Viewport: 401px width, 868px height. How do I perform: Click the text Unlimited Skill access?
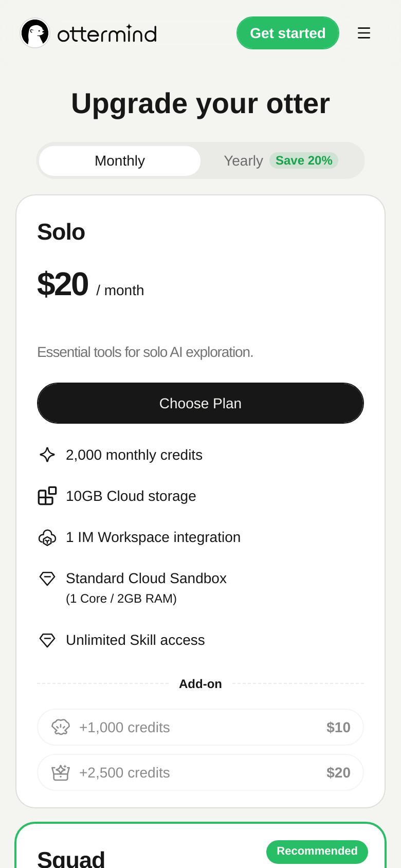point(135,640)
